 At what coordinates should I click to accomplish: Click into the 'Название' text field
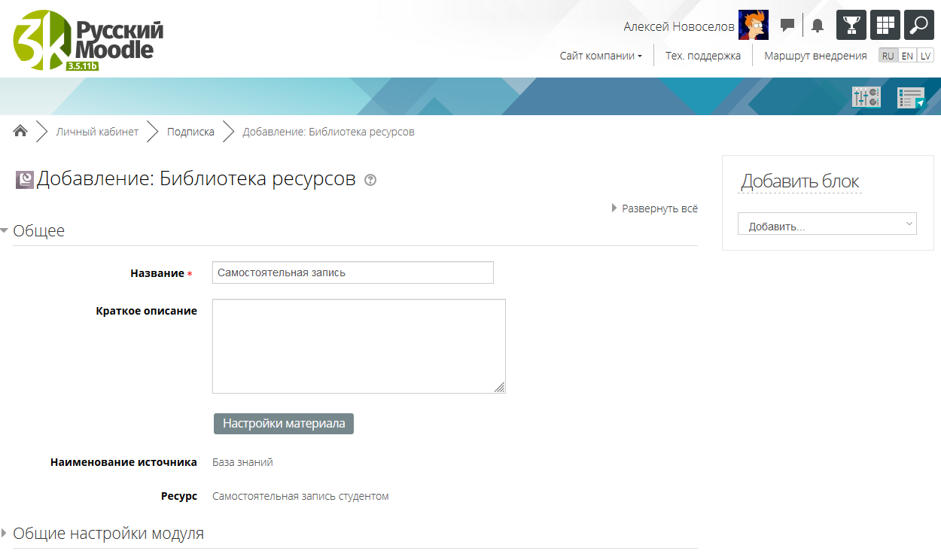[x=352, y=272]
